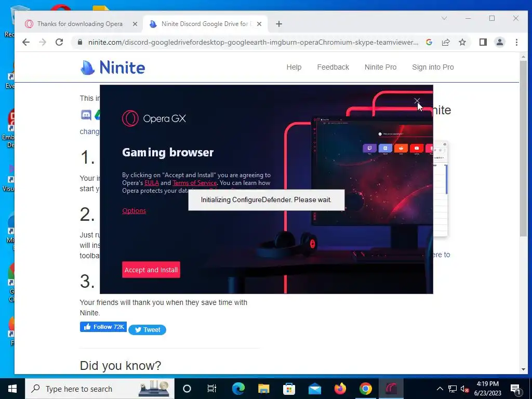
Task: Close the Ninite Discord tab
Action: tap(259, 24)
